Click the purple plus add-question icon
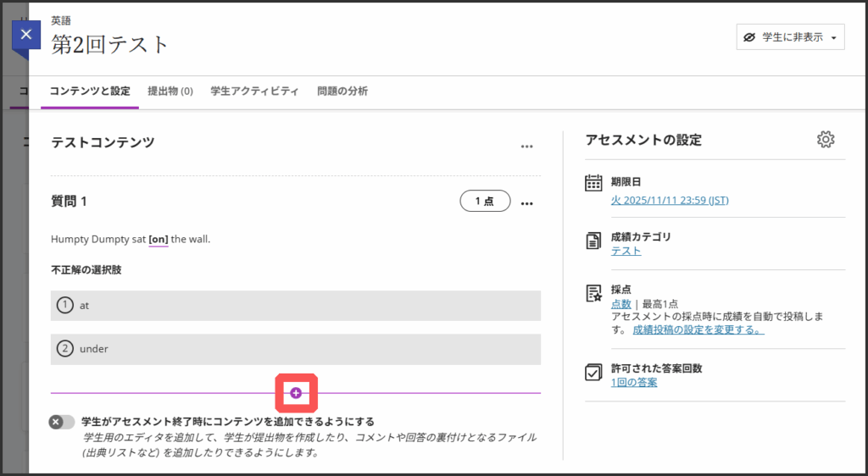 tap(296, 393)
